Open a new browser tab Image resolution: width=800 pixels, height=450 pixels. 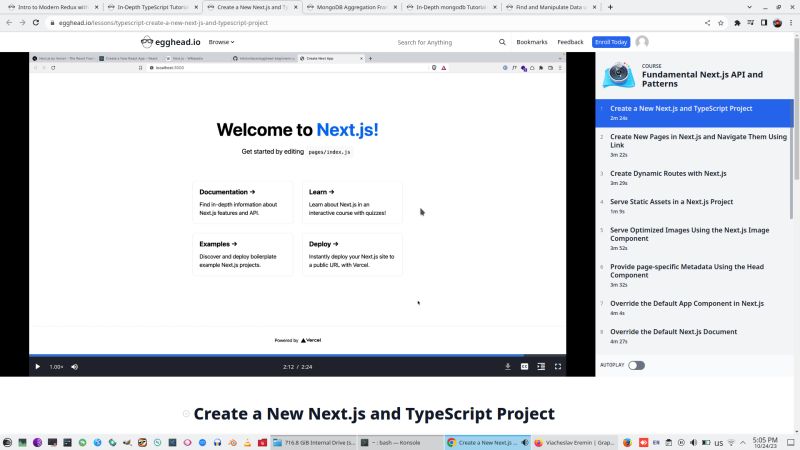click(x=610, y=7)
